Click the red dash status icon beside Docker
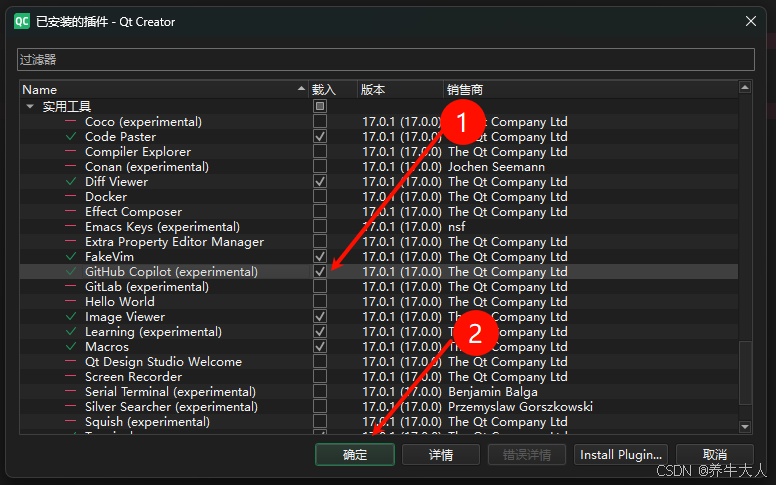The image size is (776, 485). click(71, 196)
